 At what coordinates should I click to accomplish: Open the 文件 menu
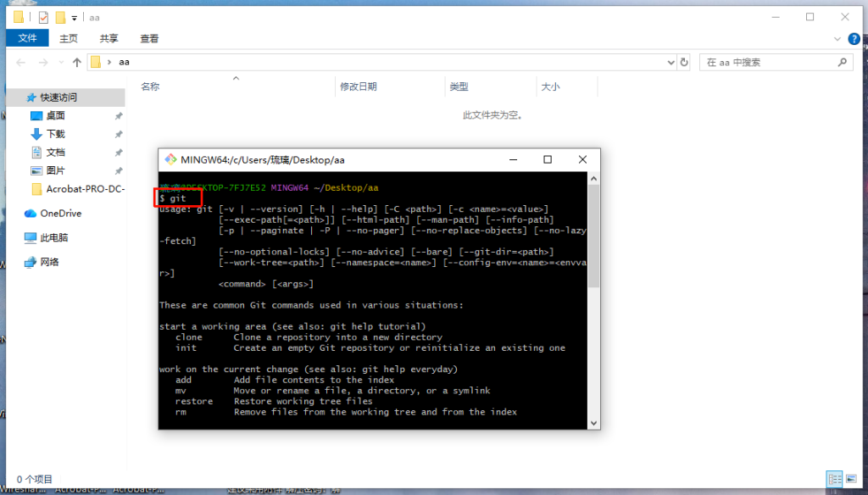tap(28, 37)
